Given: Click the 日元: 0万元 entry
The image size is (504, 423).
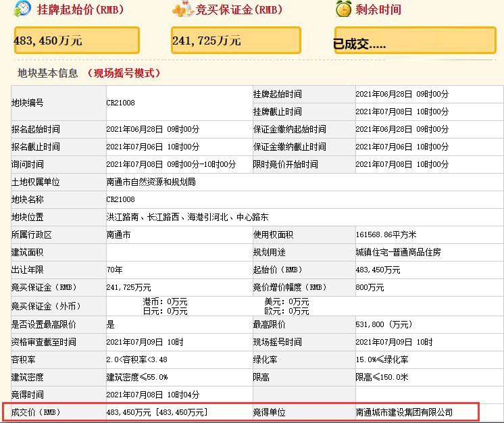Looking at the screenshot, I should [x=165, y=311].
